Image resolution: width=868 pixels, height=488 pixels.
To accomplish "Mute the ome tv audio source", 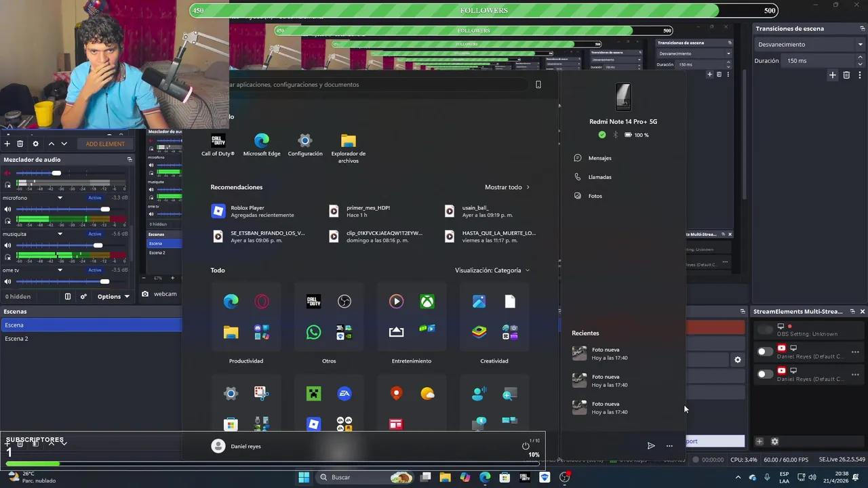I will pos(7,281).
